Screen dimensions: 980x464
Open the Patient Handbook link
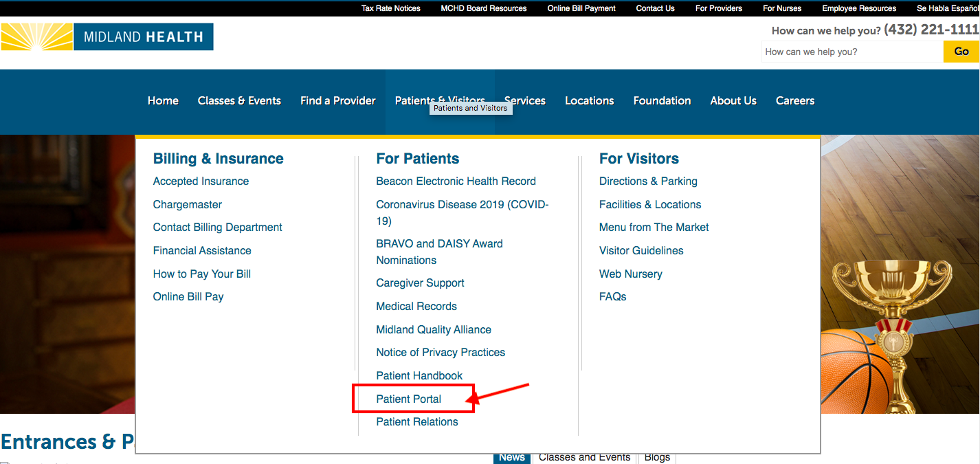(x=419, y=376)
